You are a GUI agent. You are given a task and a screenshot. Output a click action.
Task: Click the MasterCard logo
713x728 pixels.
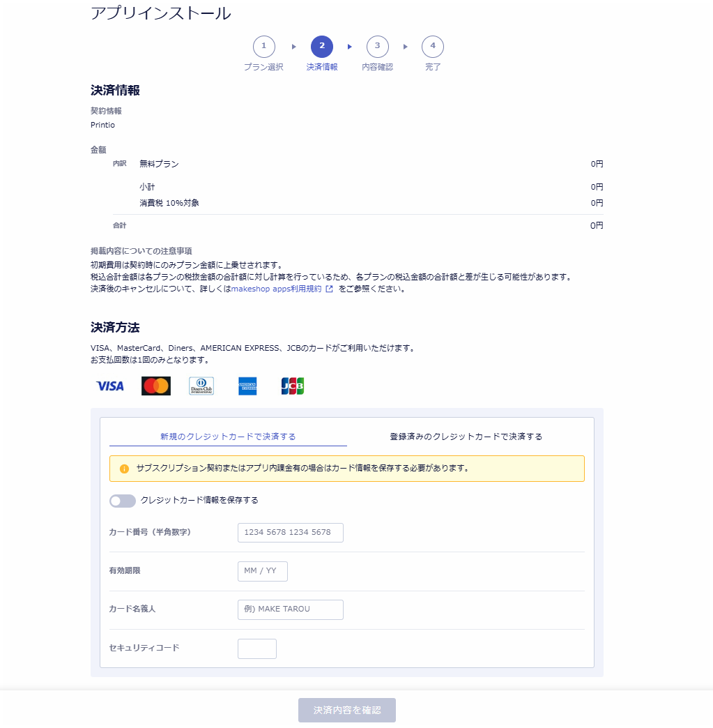(x=156, y=386)
